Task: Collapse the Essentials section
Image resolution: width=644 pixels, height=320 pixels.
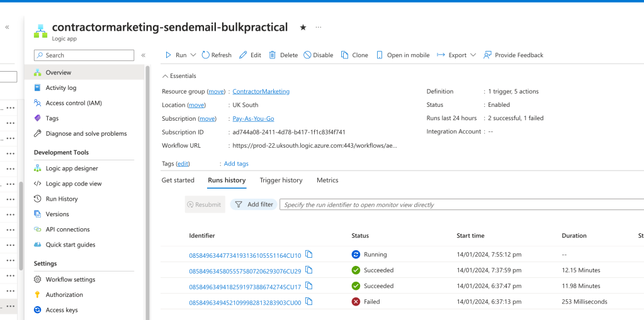Action: click(179, 76)
